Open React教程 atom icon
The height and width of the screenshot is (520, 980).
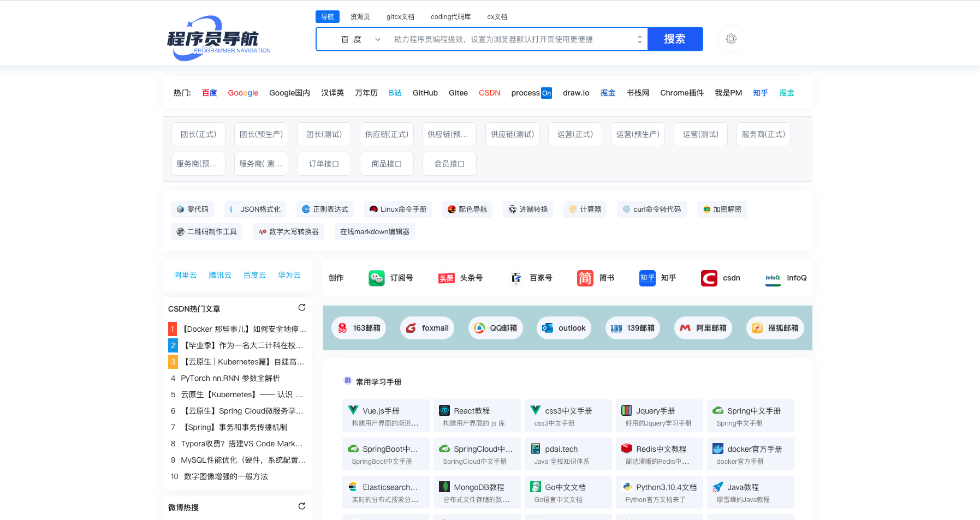(444, 410)
